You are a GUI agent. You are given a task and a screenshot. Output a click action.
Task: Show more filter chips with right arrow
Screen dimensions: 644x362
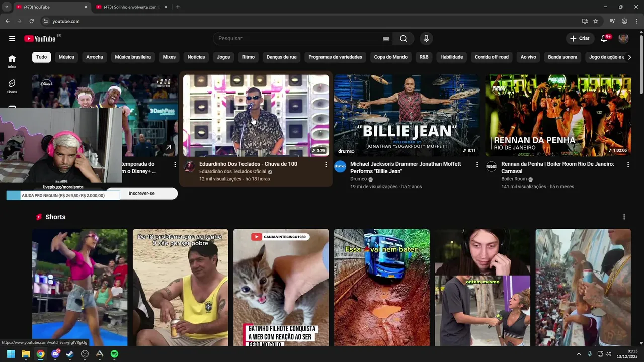click(x=629, y=57)
